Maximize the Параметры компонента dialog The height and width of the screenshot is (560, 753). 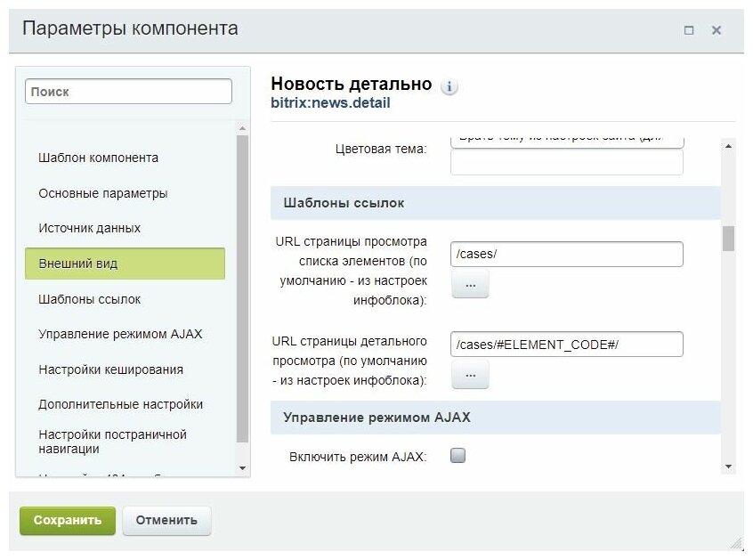tap(688, 29)
